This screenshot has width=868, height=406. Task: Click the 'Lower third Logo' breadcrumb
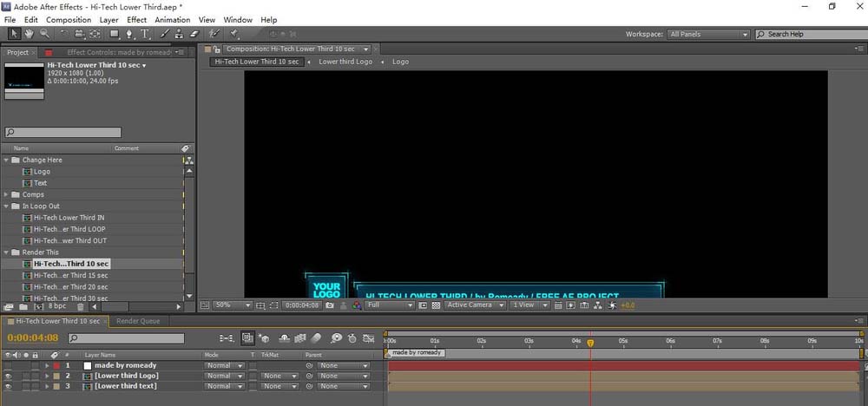pyautogui.click(x=345, y=62)
